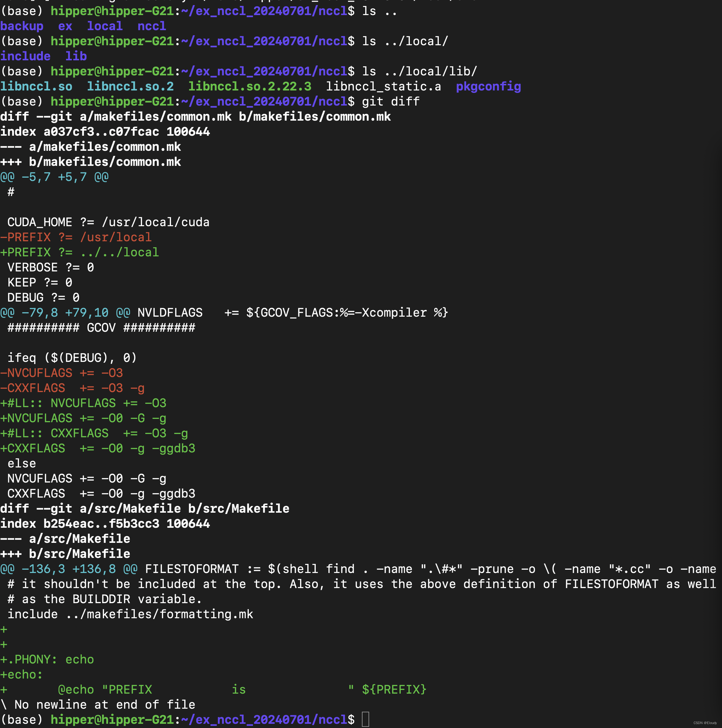Click the removed '-PREFIX ?= /usr/local' line
Image resolution: width=722 pixels, height=728 pixels.
pyautogui.click(x=76, y=237)
